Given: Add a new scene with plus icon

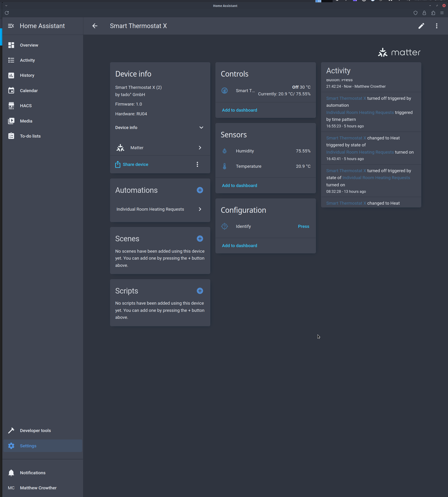Looking at the screenshot, I should click(x=200, y=239).
